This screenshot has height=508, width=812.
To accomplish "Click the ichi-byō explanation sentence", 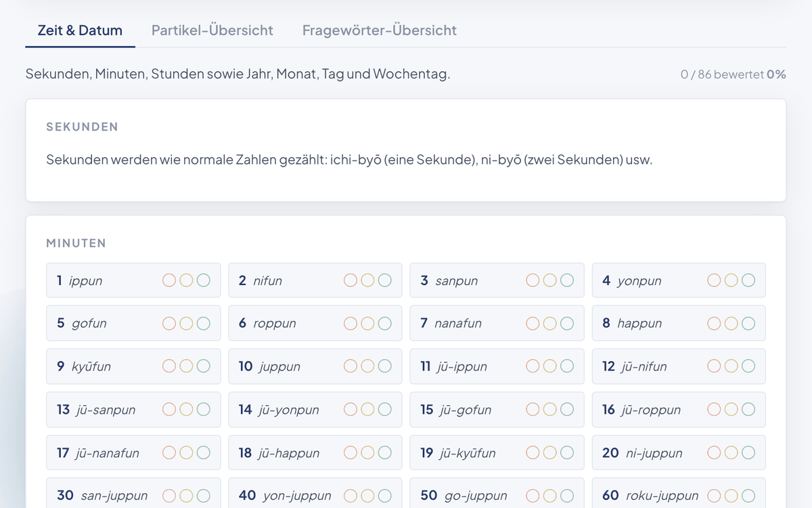I will (x=349, y=161).
